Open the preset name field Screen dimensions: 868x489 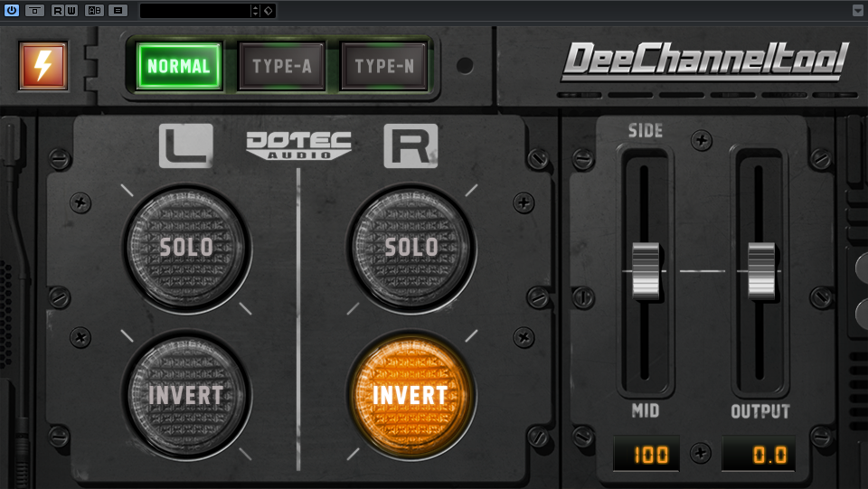point(195,11)
